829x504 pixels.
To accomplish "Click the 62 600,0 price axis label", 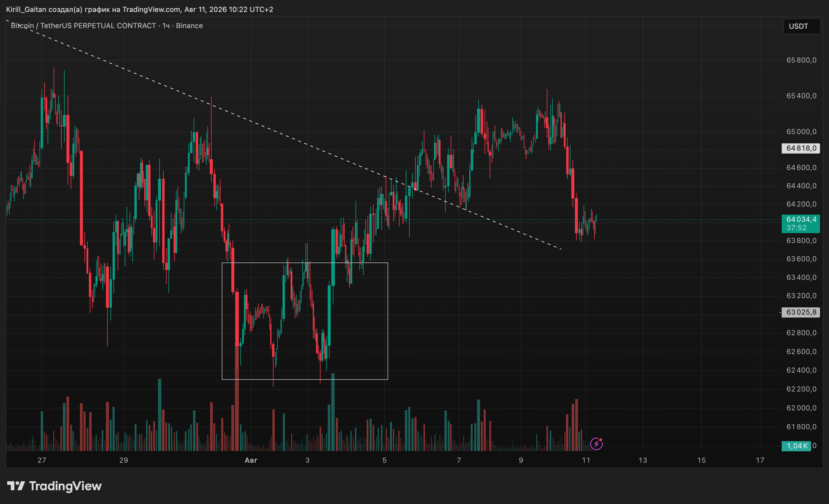I will pyautogui.click(x=801, y=352).
